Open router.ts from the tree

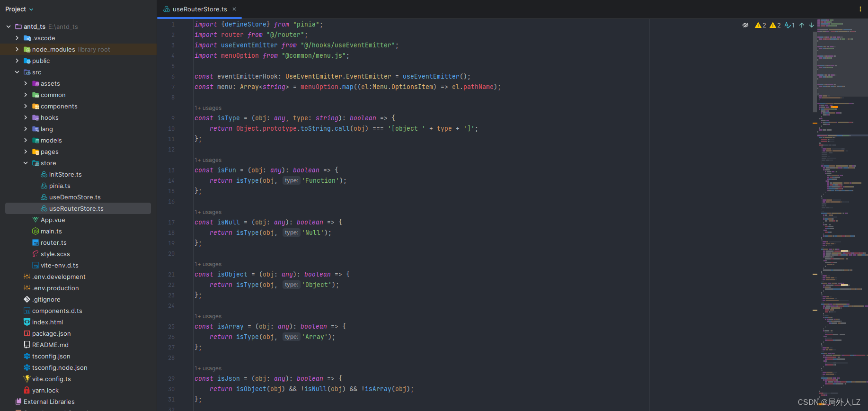coord(53,242)
